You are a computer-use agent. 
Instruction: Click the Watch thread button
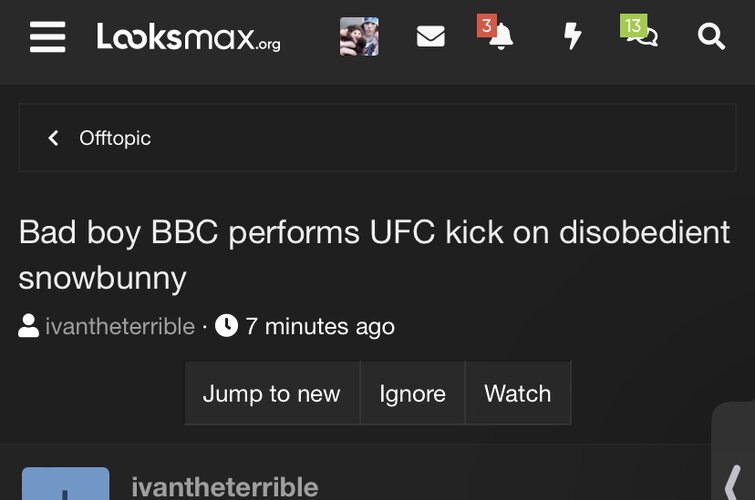point(518,393)
